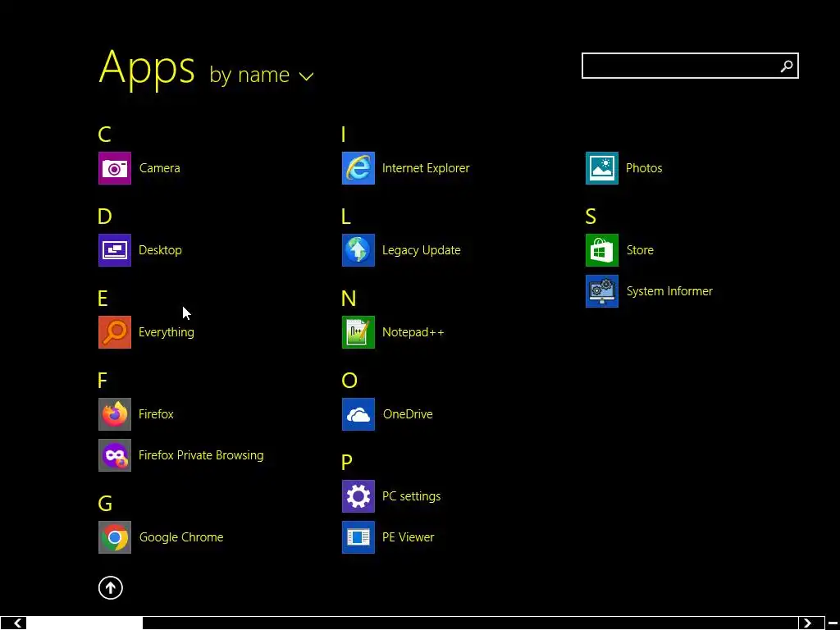840x630 pixels.
Task: Open the Firefox Private Browsing icon
Action: [115, 455]
